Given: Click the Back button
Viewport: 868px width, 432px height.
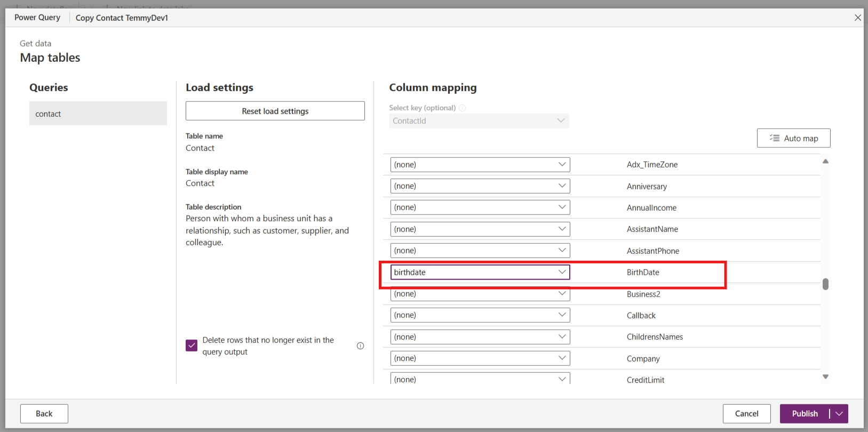Looking at the screenshot, I should point(44,414).
